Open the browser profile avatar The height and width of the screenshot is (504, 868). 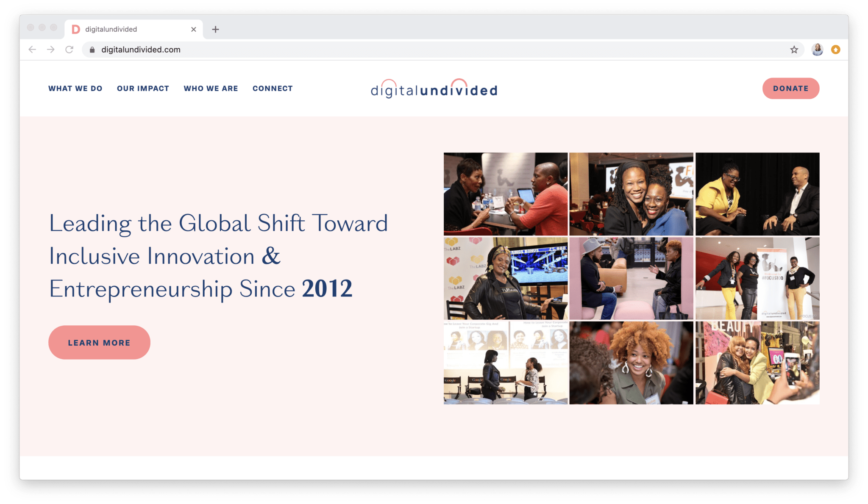pos(817,50)
